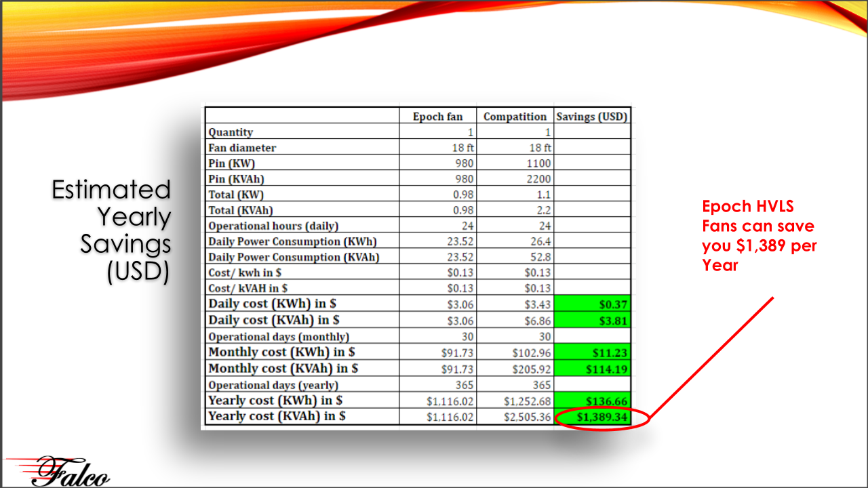Click the competition $6.86 daily cost
Screen dimensions: 868x488
538,321
